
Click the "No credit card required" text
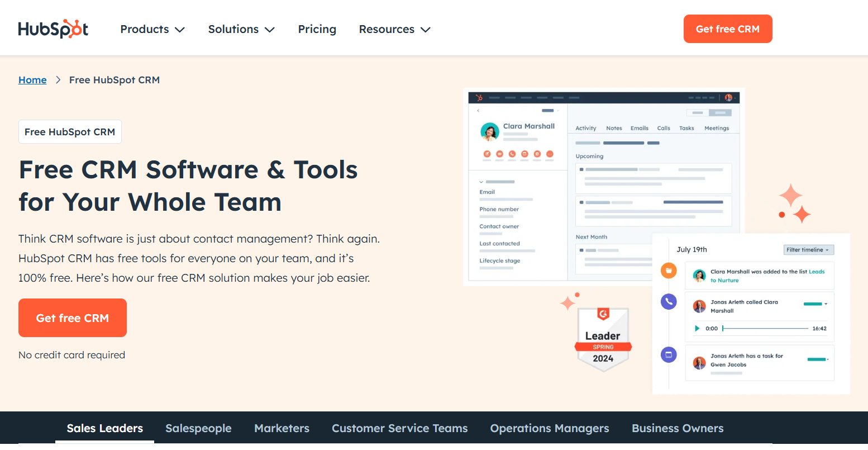coord(71,355)
